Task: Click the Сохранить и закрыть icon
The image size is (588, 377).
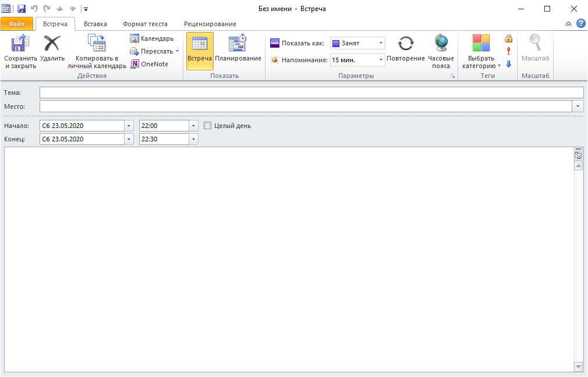Action: click(x=20, y=44)
